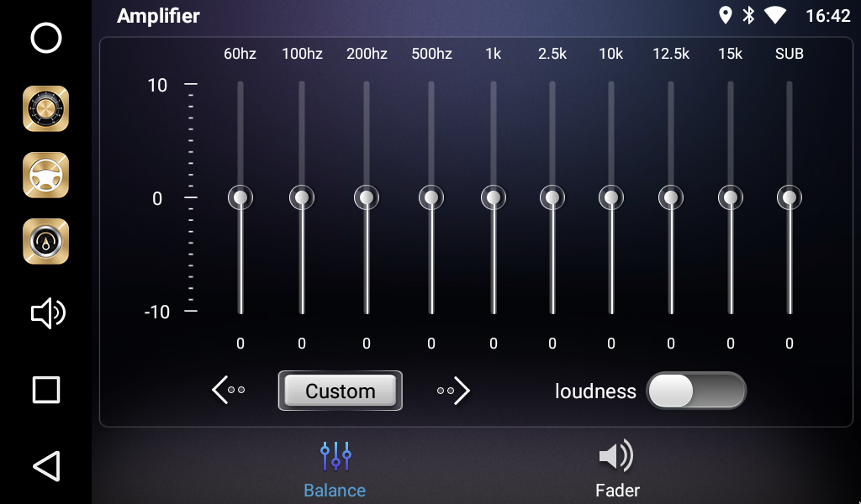Switch to next equalizer preset arrow

coord(454,391)
